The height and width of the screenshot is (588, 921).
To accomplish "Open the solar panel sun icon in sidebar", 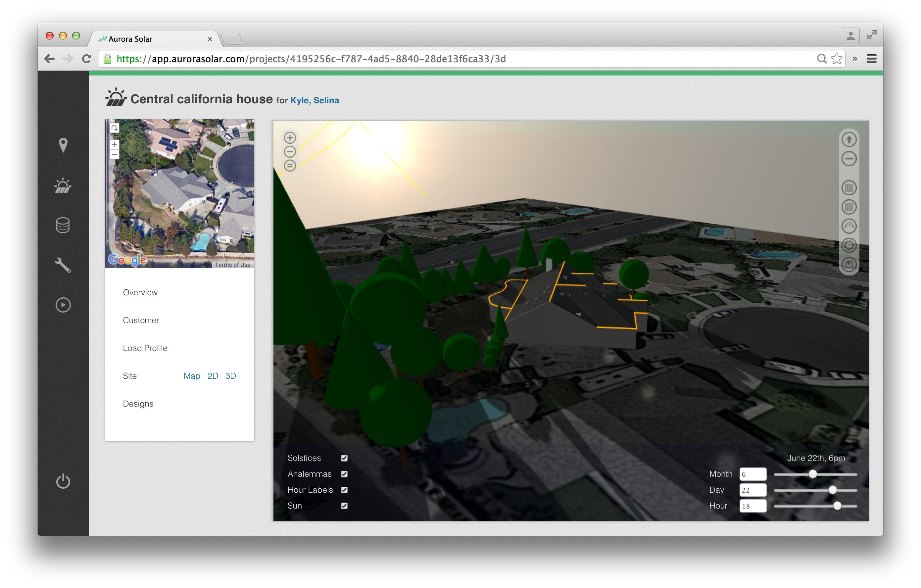I will click(x=63, y=186).
